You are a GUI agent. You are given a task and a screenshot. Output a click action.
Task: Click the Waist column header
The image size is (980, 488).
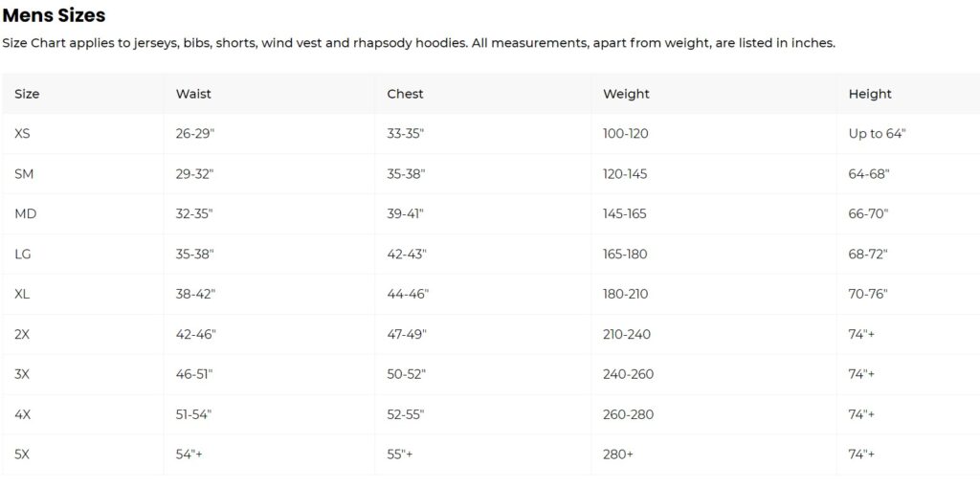coord(193,94)
